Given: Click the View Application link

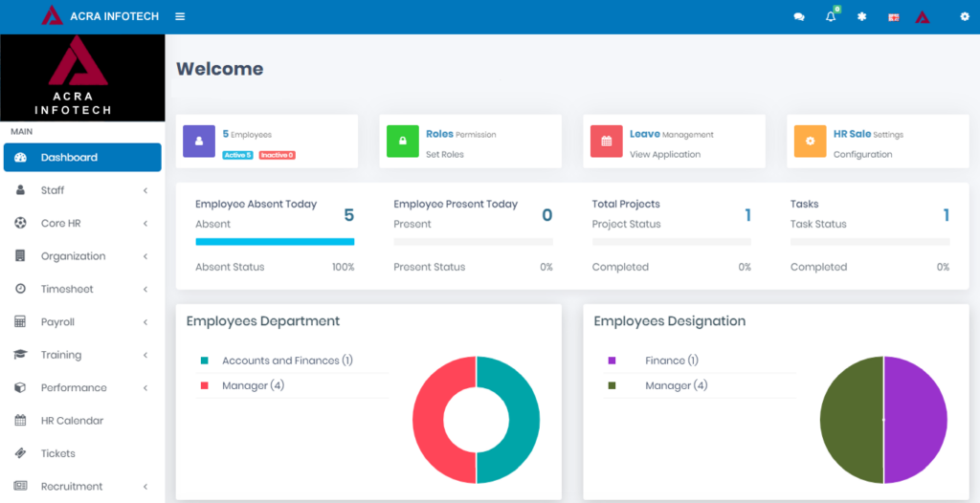Looking at the screenshot, I should tap(664, 154).
